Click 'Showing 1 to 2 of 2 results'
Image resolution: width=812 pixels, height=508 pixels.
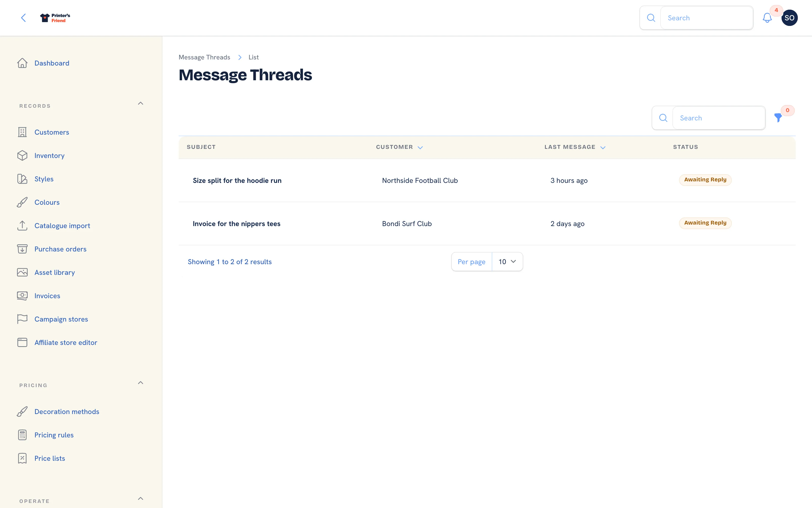coord(229,262)
